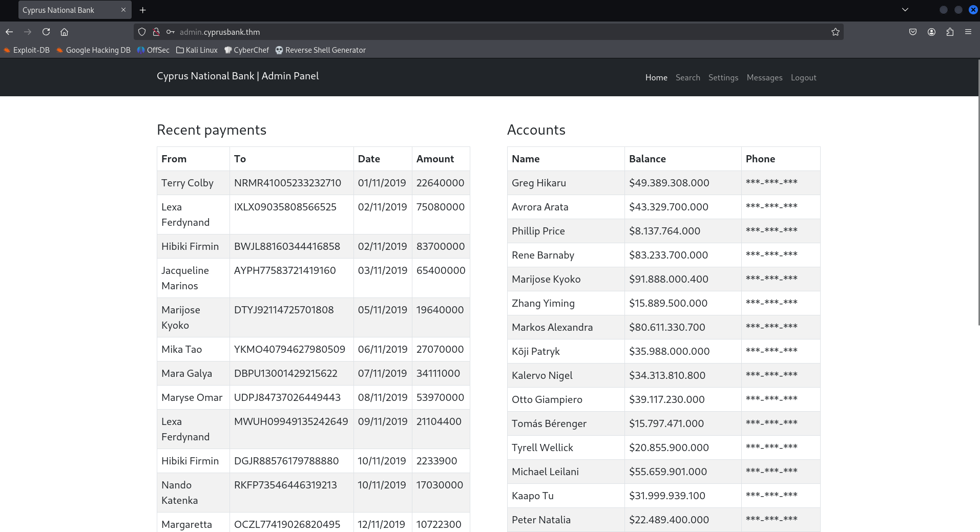Click the Accounts heading

tap(536, 130)
